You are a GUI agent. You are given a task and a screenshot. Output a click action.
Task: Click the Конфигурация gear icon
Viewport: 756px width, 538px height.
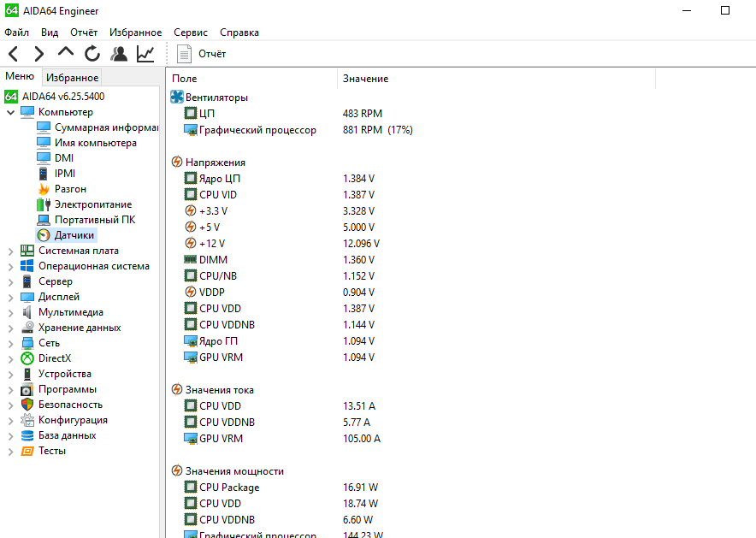point(27,420)
